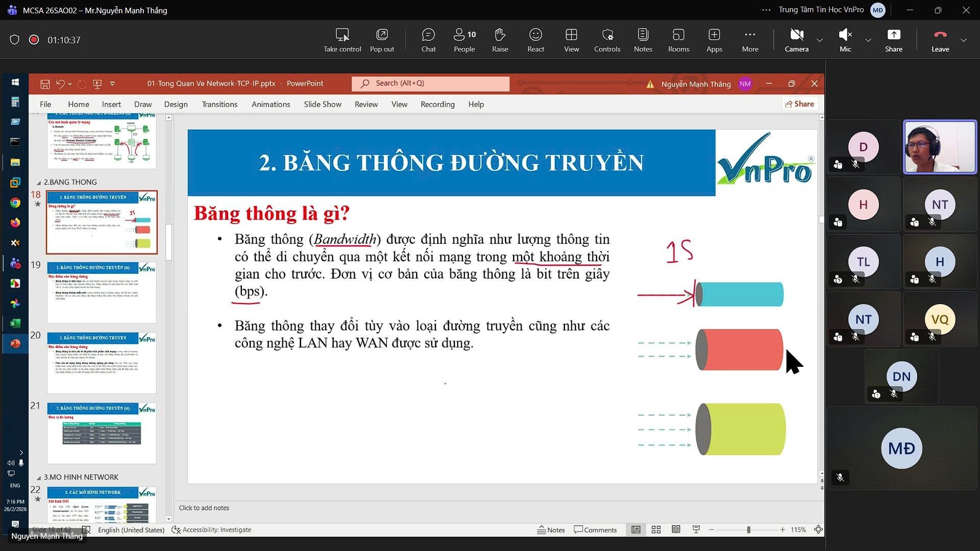Click the PowerPoint zoom slider handle
Screen dimensions: 980x551
tap(748, 530)
